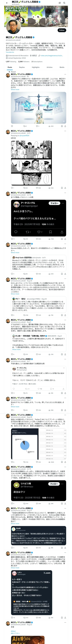The width and height of the screenshot is (72, 644).
Task: Click the "Translate bio" link
Action: click(x=10, y=52)
